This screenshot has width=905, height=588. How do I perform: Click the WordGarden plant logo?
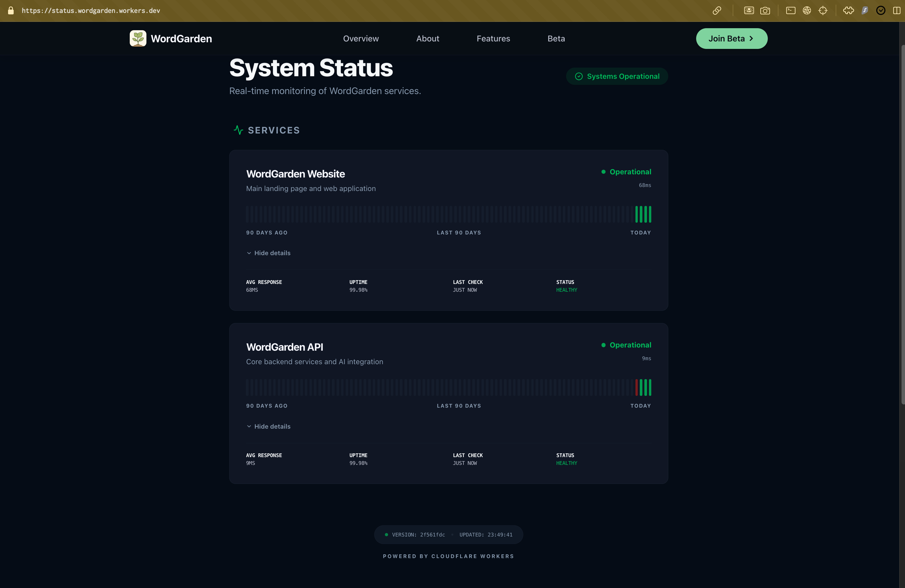point(138,39)
